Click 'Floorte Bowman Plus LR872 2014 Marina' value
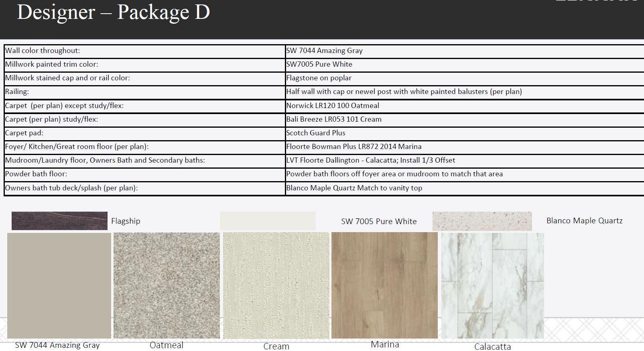This screenshot has width=644, height=351. tap(354, 147)
